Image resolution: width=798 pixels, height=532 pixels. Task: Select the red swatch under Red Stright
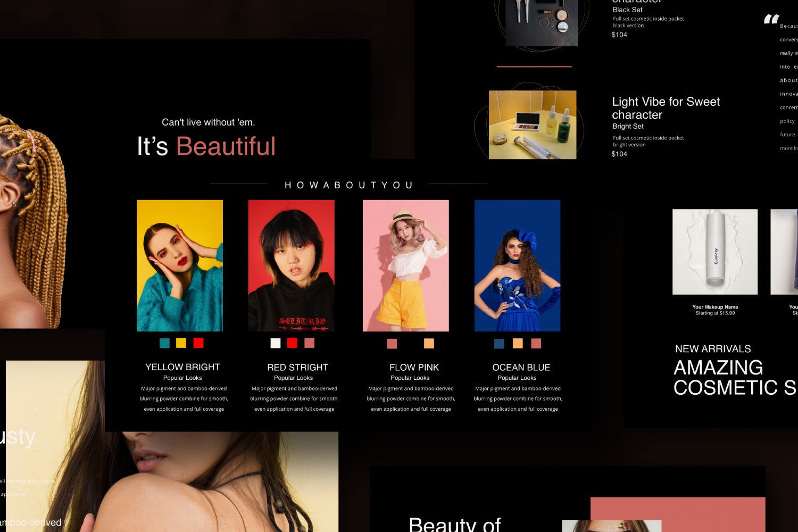tap(292, 343)
